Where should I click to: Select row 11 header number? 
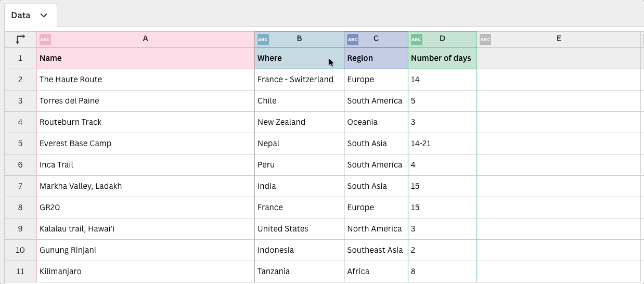pyautogui.click(x=20, y=272)
